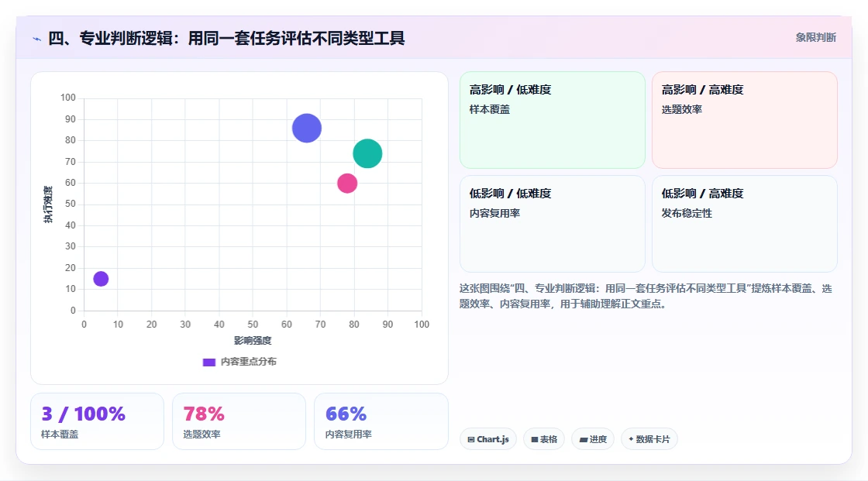Click the 选题效率 text in the pink card

click(x=681, y=109)
